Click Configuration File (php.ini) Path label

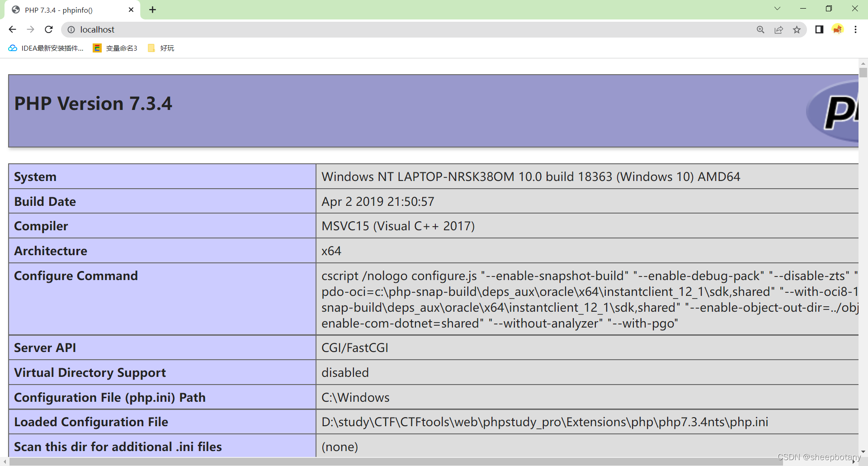tap(110, 398)
